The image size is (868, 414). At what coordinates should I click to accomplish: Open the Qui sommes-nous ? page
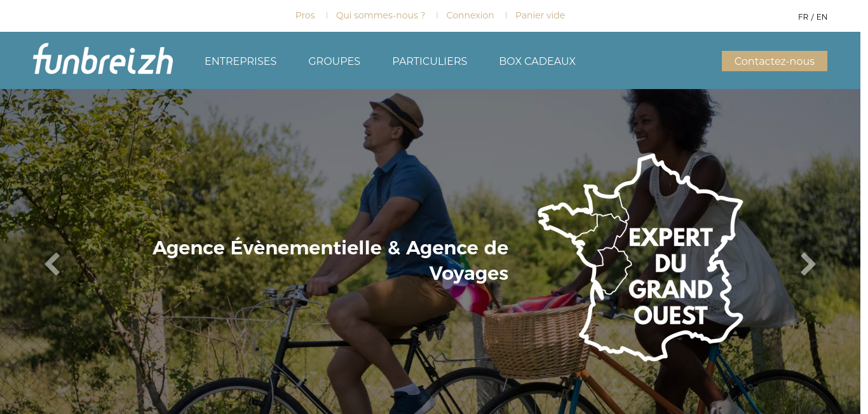[x=381, y=15]
